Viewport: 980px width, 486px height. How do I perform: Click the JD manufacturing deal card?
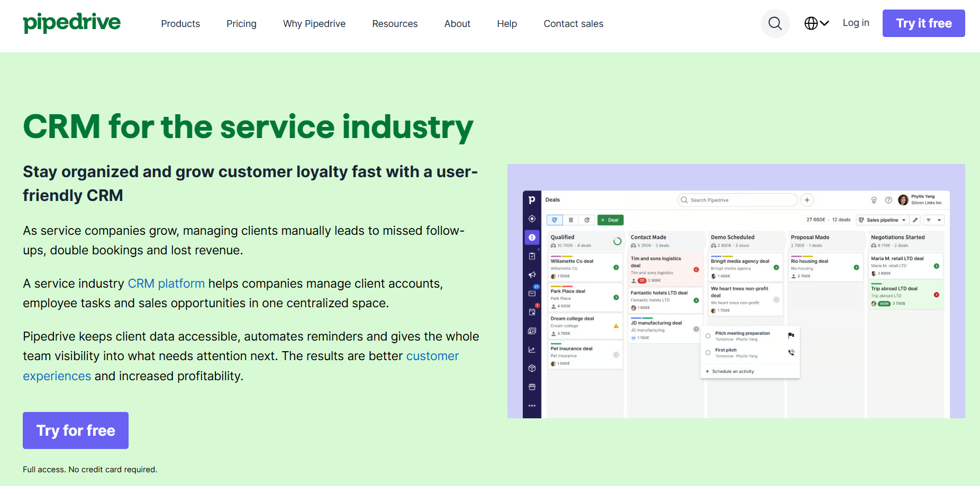click(666, 329)
